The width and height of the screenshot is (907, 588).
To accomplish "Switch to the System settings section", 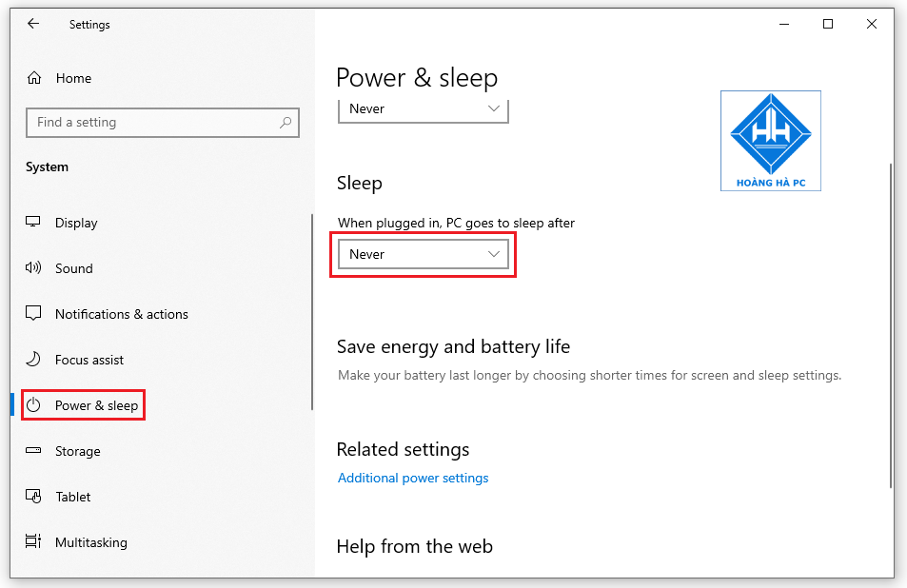I will click(47, 167).
